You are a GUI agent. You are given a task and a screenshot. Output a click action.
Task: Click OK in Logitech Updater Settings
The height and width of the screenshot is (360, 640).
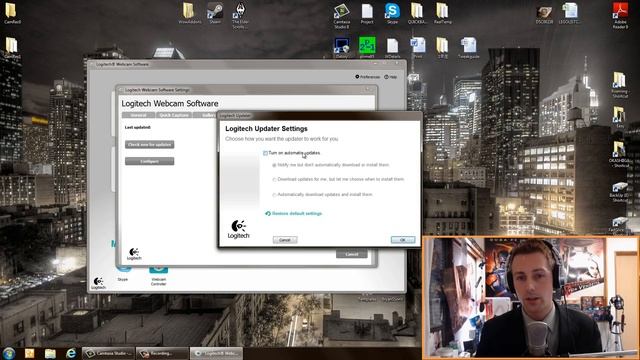coord(403,240)
